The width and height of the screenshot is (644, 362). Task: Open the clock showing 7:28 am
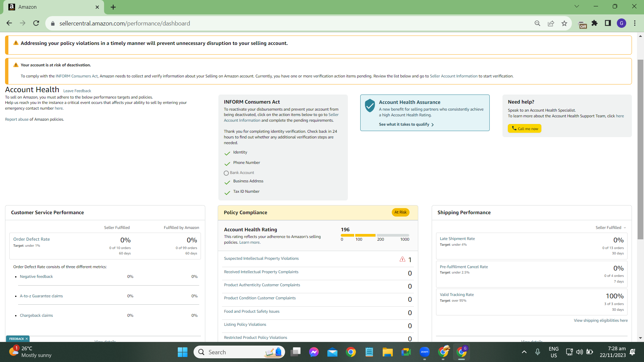point(612,352)
